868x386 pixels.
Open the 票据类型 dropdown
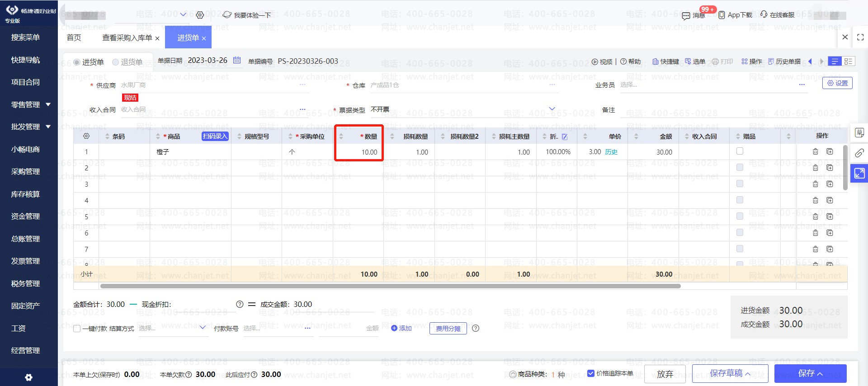[552, 109]
